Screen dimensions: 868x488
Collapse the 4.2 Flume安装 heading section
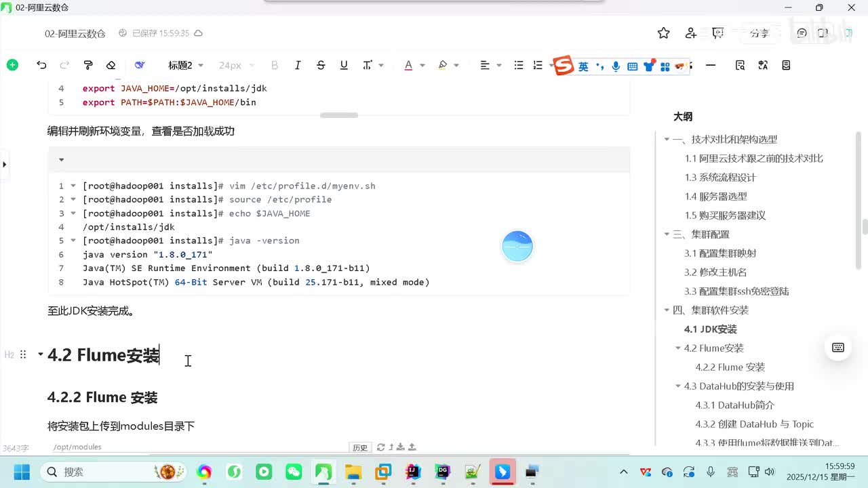[41, 354]
